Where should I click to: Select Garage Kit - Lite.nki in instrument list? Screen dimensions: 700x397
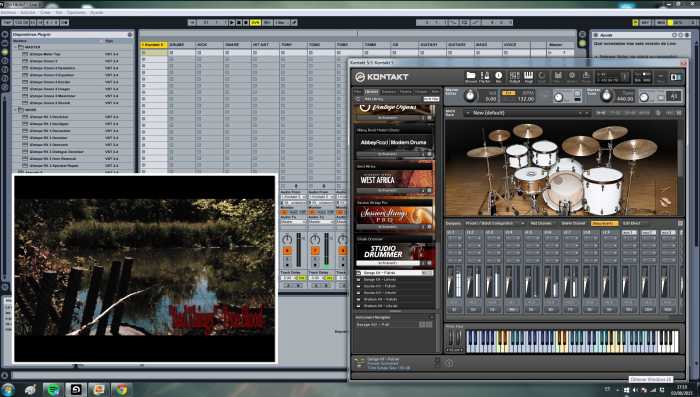point(395,280)
